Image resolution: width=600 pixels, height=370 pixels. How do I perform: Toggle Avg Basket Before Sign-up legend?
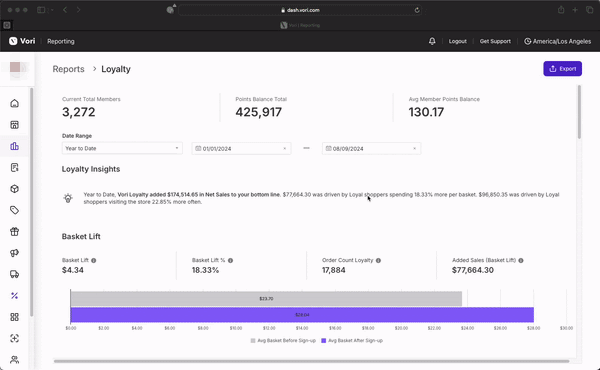pos(283,341)
